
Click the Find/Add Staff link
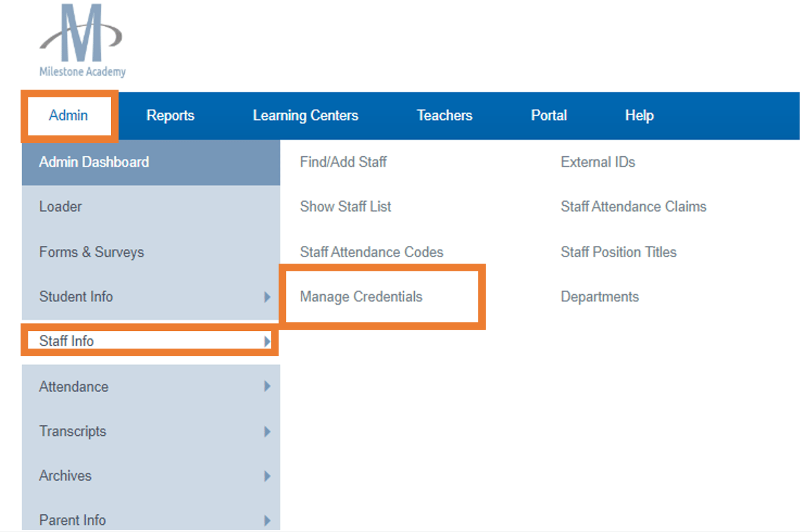(x=343, y=162)
